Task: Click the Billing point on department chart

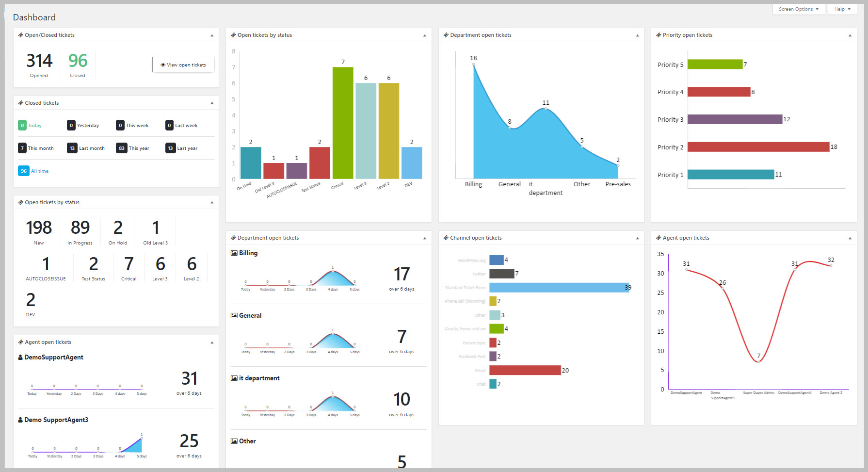Action: pyautogui.click(x=473, y=64)
